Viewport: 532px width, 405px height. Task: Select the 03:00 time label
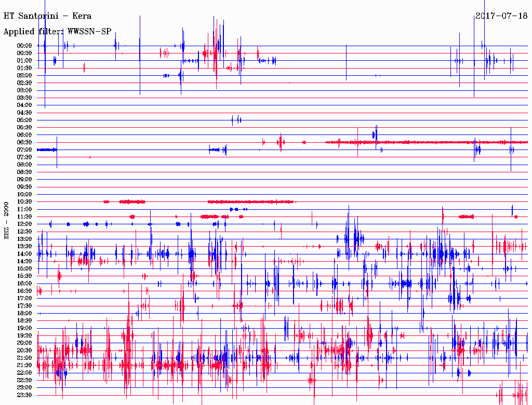click(24, 90)
